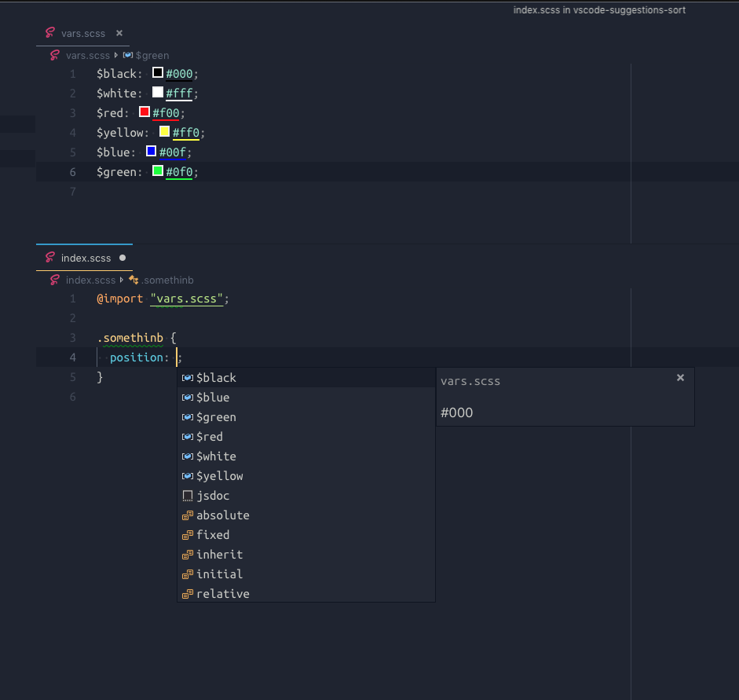739x700 pixels.
Task: Click keyword icon beside absolute suggestion
Action: [x=187, y=515]
